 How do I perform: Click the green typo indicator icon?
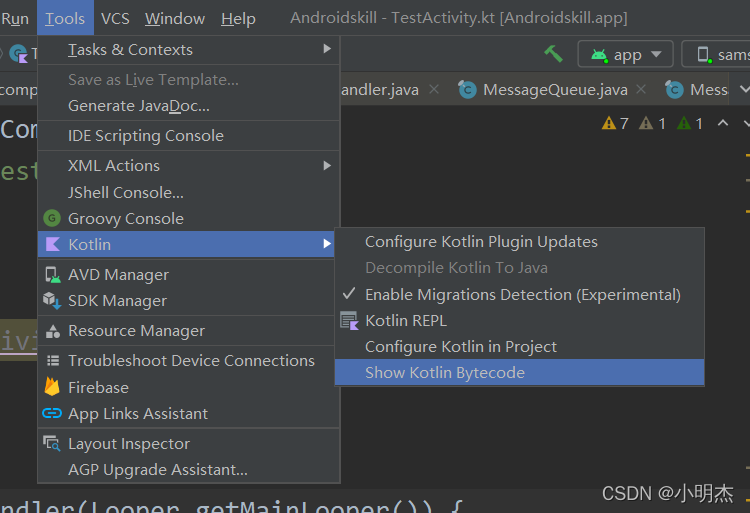tap(684, 123)
